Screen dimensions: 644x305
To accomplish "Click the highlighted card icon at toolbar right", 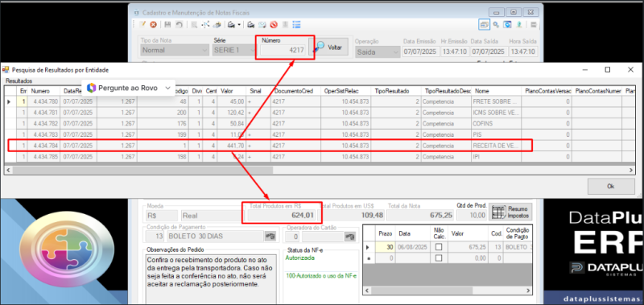I will click(x=485, y=25).
